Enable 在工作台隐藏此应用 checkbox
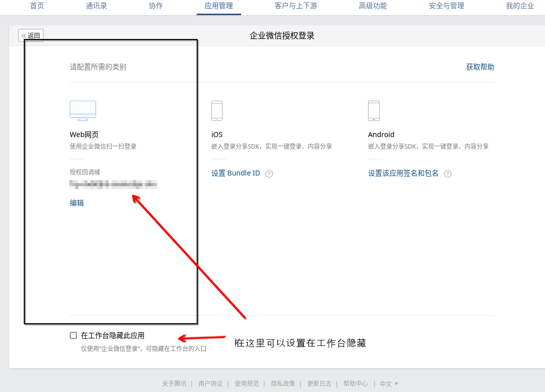 [x=73, y=335]
